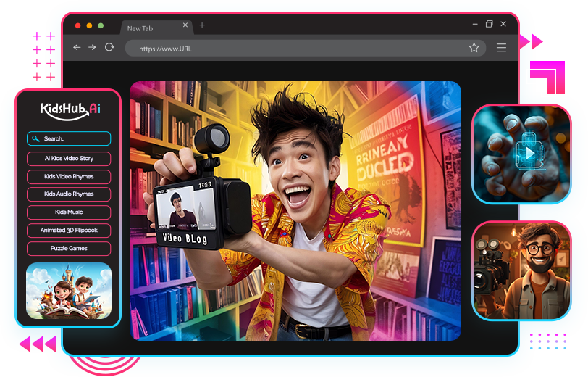Go back with the browser back arrow
The height and width of the screenshot is (377, 588).
point(77,47)
